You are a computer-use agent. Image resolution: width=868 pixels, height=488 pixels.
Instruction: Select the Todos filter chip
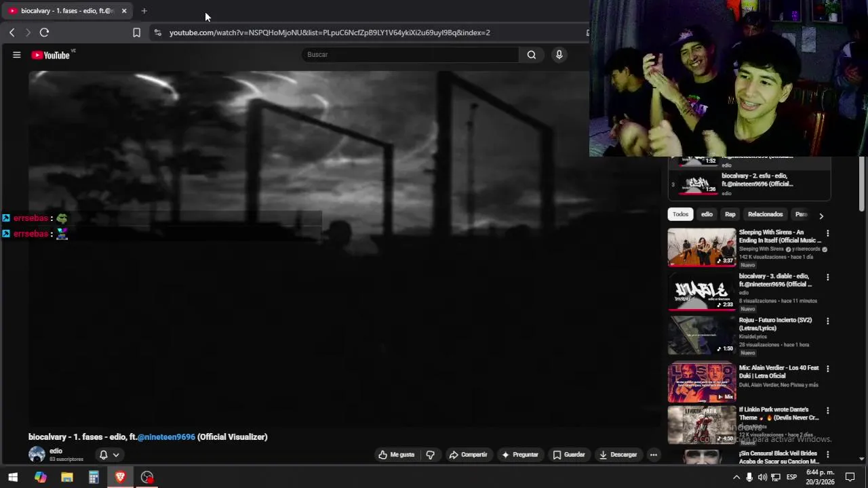[680, 214]
